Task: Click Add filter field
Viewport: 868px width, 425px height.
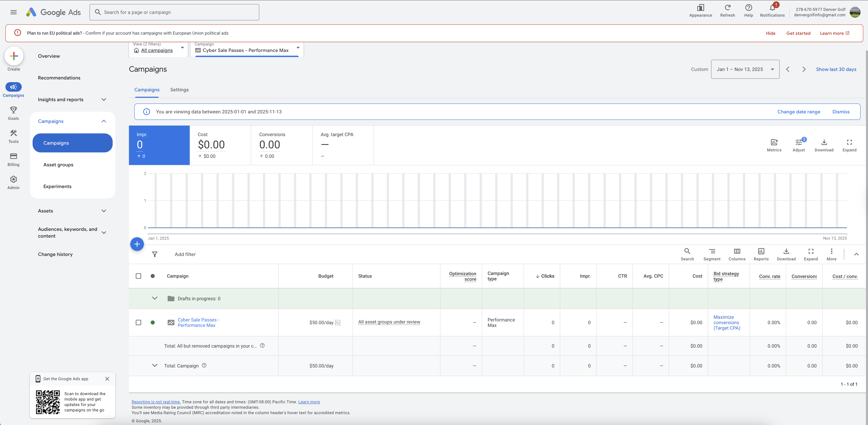Action: click(x=185, y=254)
